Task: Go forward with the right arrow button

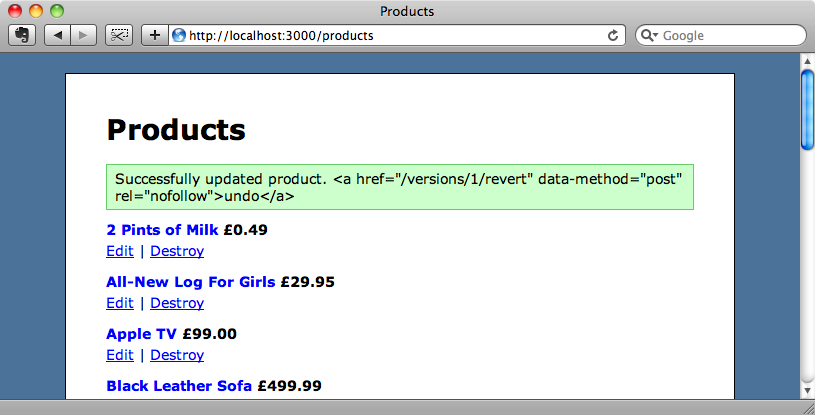Action: click(x=83, y=35)
